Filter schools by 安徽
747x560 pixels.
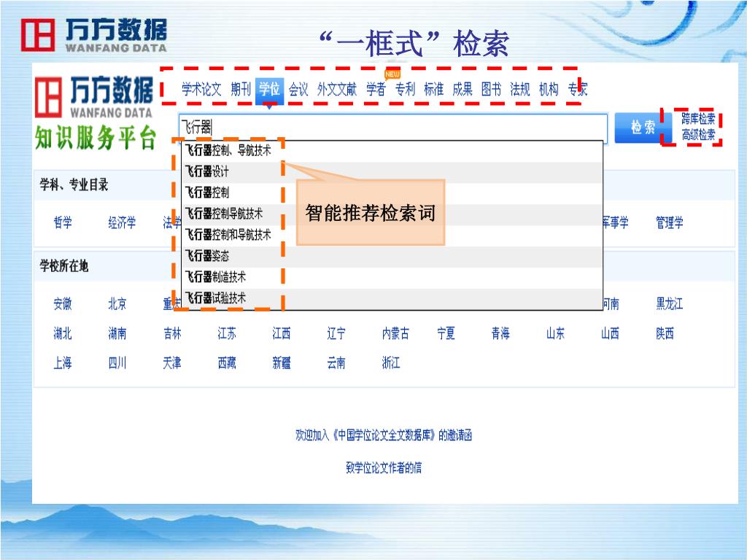[63, 304]
